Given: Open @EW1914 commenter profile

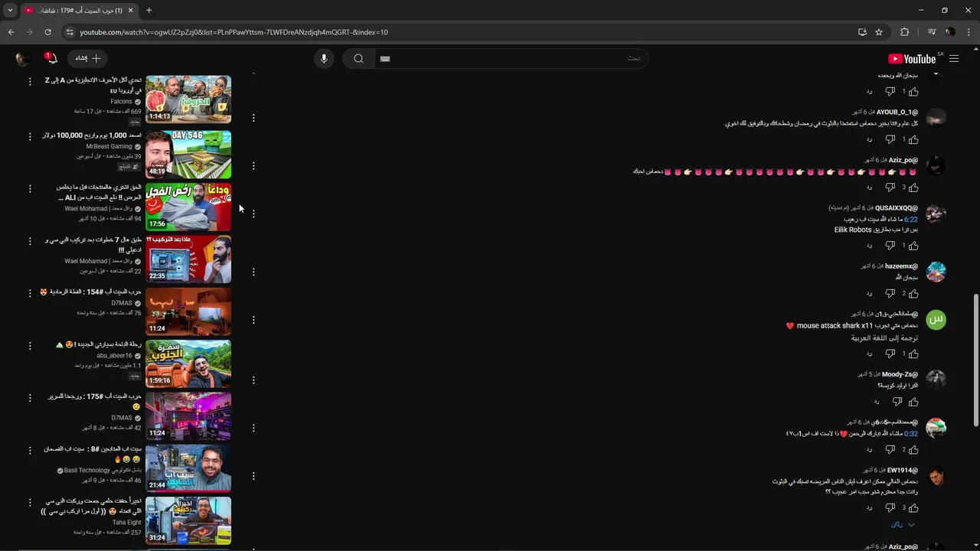Looking at the screenshot, I should pos(903,470).
